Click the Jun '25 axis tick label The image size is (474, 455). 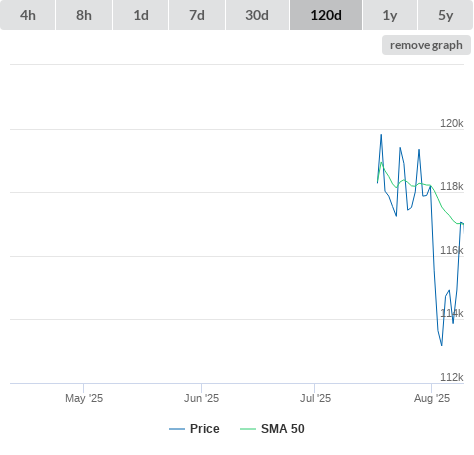click(201, 398)
